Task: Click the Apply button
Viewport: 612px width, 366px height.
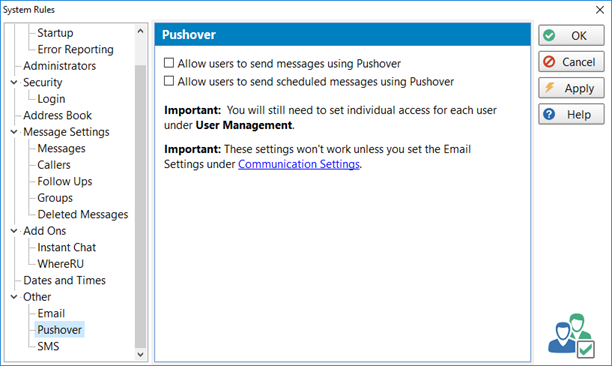Action: click(571, 88)
